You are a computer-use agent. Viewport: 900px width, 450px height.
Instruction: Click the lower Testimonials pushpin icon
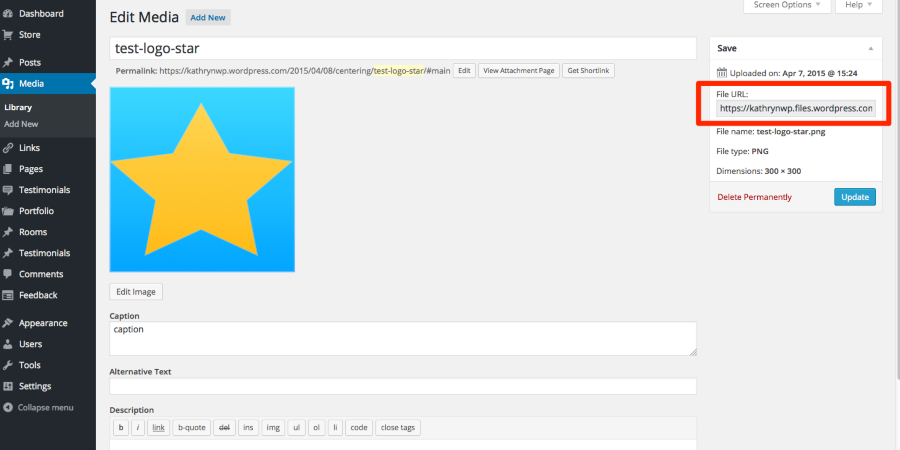click(x=7, y=253)
